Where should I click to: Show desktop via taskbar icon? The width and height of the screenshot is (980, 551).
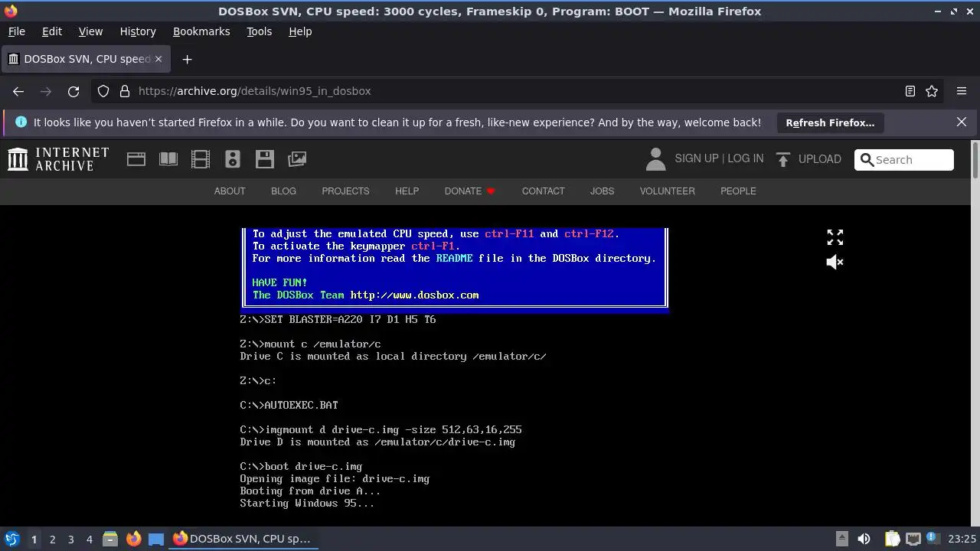coord(156,539)
